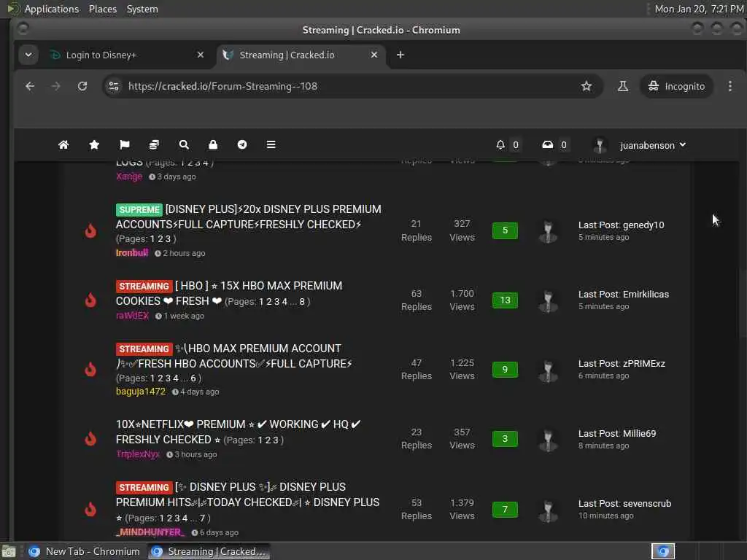Open the Applications menu
Viewport: 747px width, 560px height.
(52, 9)
